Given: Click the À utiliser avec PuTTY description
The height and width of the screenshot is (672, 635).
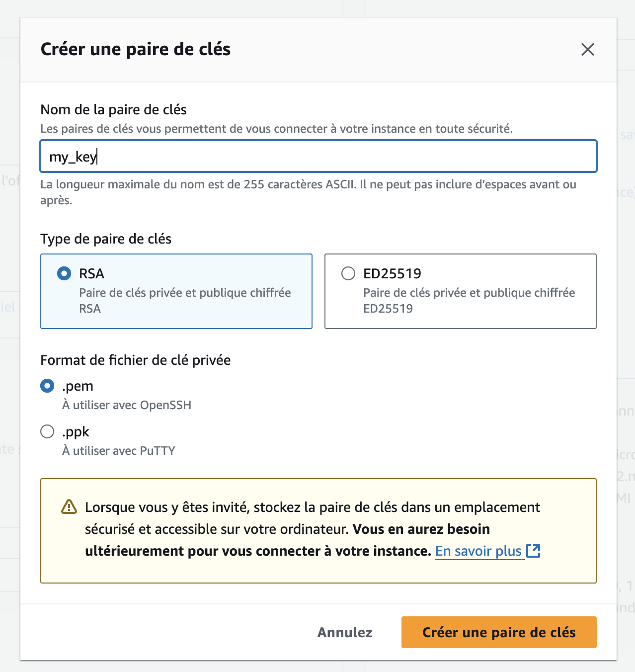Looking at the screenshot, I should click(118, 450).
